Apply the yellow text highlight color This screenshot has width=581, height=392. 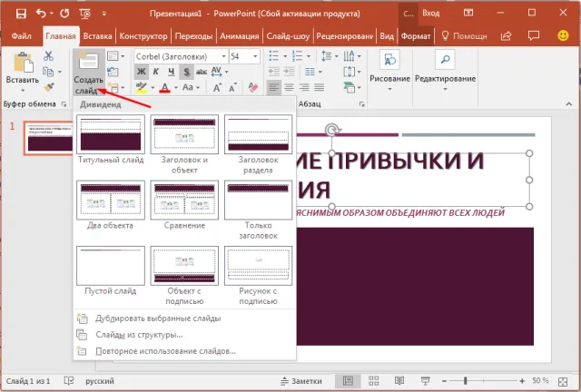pos(141,87)
